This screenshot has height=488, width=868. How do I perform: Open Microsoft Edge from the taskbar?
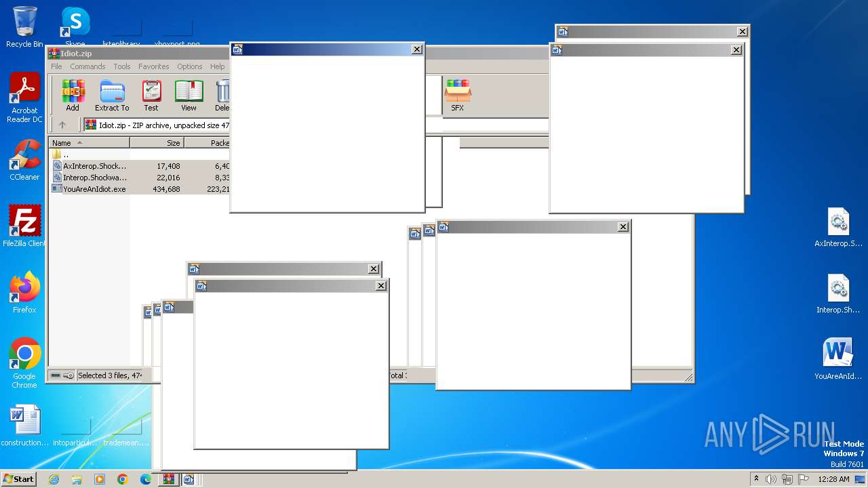click(x=146, y=479)
